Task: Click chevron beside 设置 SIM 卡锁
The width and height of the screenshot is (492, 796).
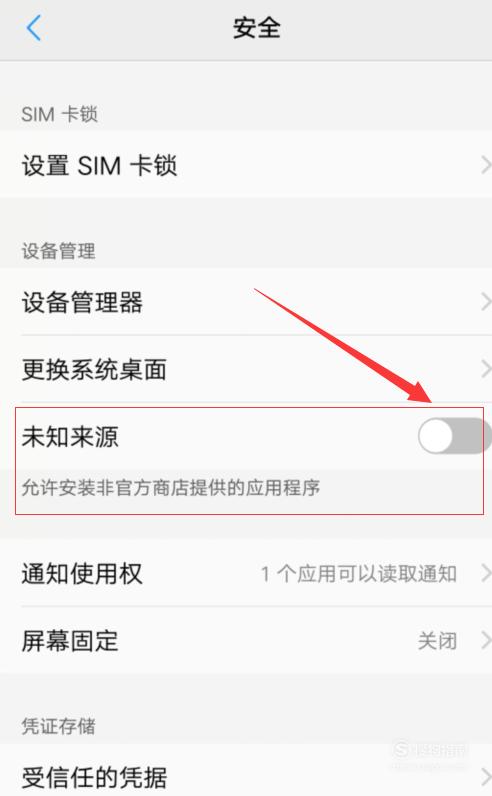Action: [x=486, y=165]
